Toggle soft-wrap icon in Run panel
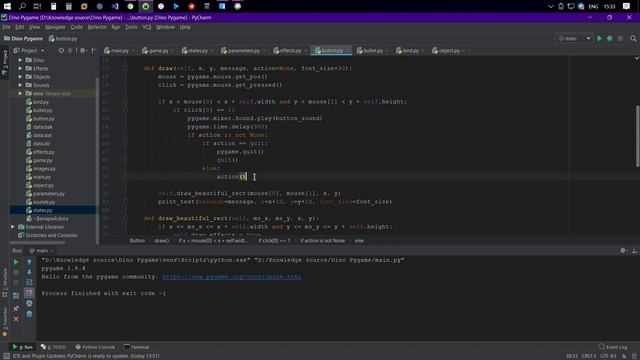The width and height of the screenshot is (640, 360). [29, 282]
